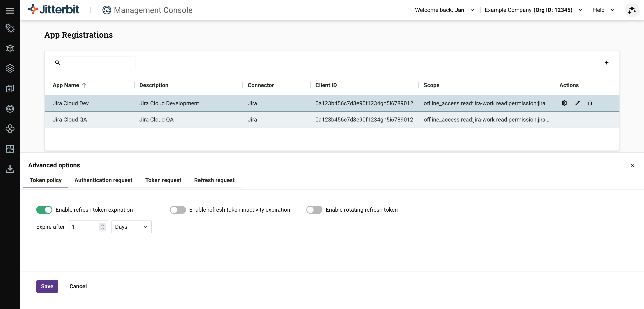Click the pencil edit icon in Actions

(x=577, y=103)
